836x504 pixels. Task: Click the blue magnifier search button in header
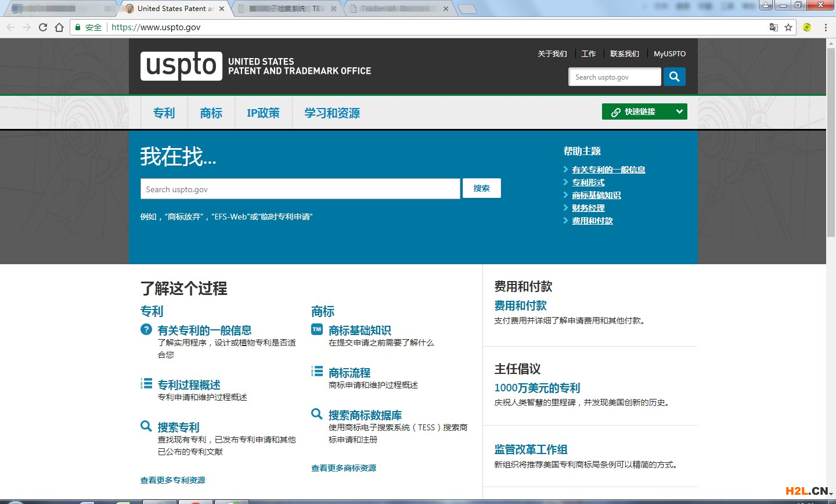click(674, 77)
